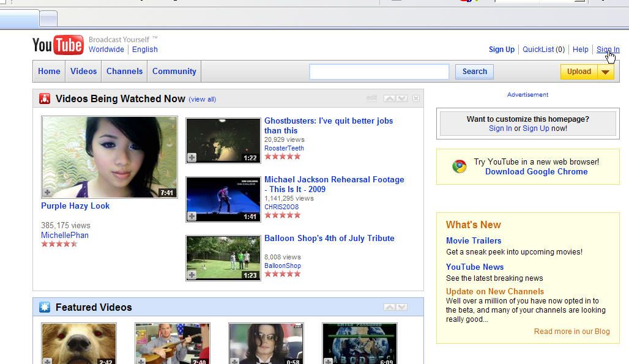
Task: Close the Videos Being Watched Now module
Action: click(x=416, y=98)
